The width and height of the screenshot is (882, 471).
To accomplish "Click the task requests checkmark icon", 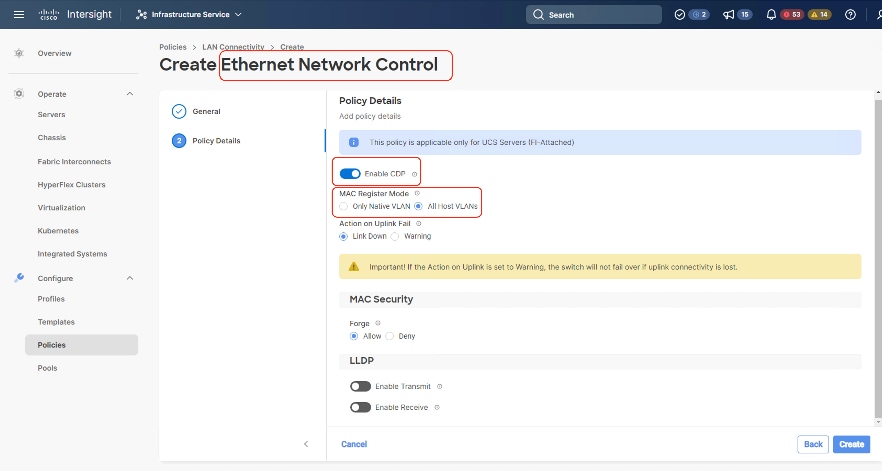I will (679, 15).
